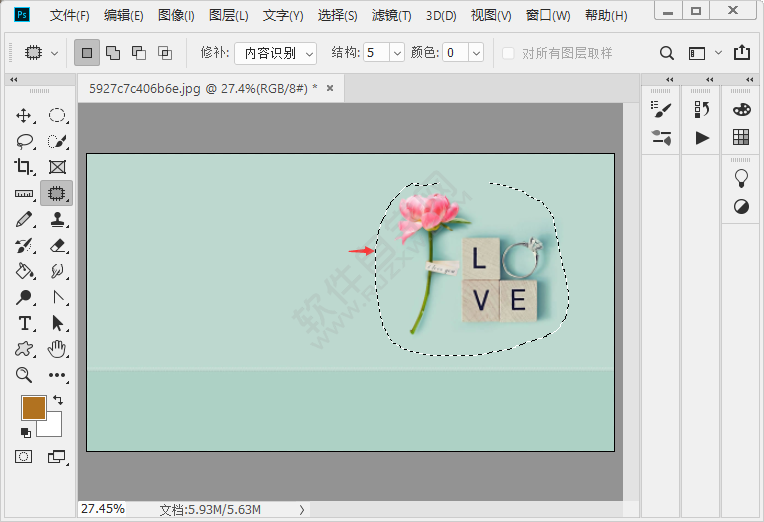
Task: Select the Lasso tool
Action: [24, 141]
